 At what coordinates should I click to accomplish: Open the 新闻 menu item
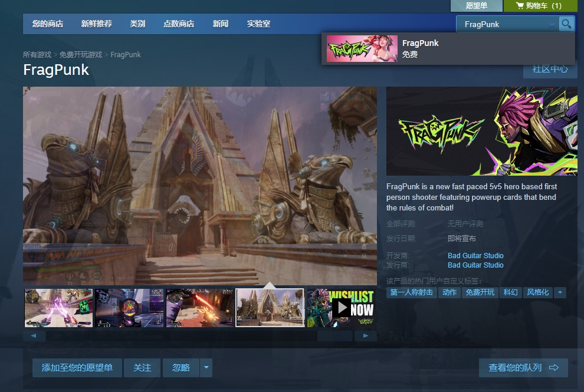coord(221,24)
